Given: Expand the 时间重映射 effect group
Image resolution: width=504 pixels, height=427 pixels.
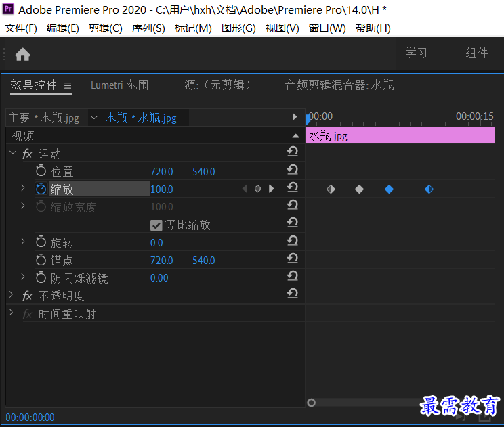Looking at the screenshot, I should 12,312.
